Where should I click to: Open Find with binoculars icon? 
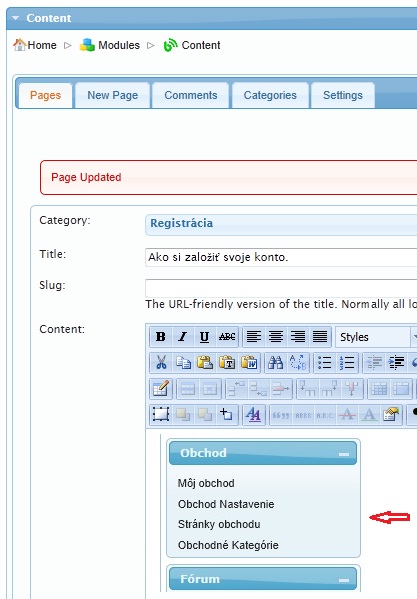(x=276, y=363)
